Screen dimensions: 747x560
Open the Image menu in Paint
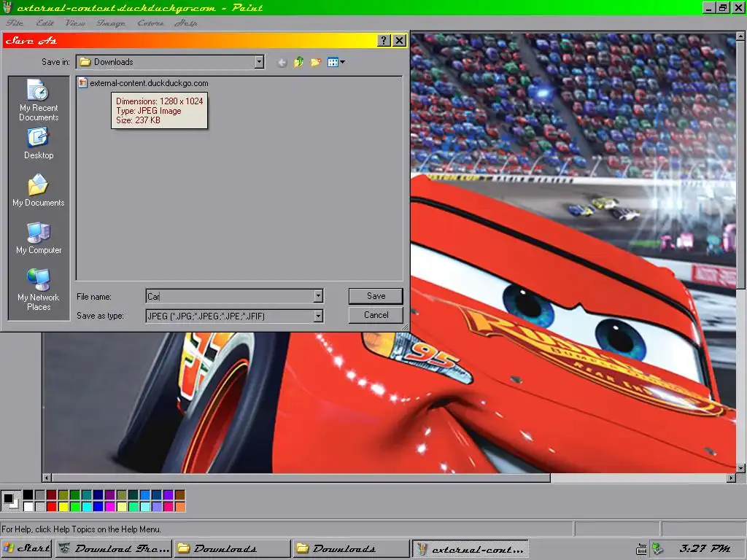click(x=111, y=23)
